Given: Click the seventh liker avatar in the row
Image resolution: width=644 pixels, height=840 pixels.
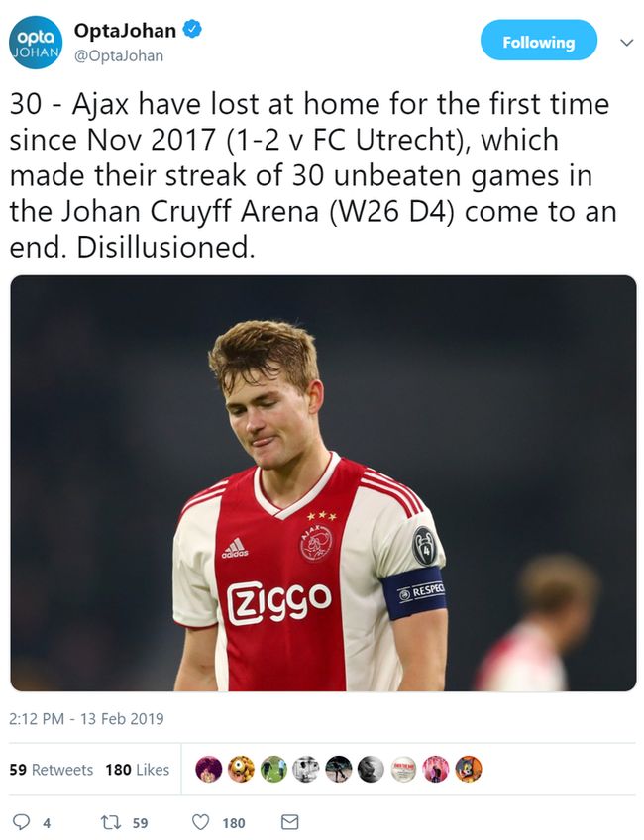Looking at the screenshot, I should pyautogui.click(x=403, y=770).
